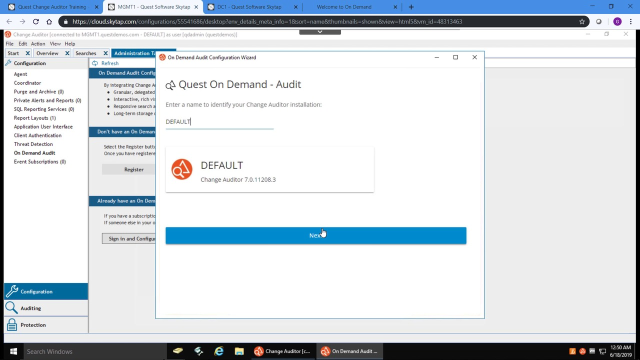Image resolution: width=640 pixels, height=360 pixels.
Task: Select Application User Interface item
Action: [x=43, y=127]
